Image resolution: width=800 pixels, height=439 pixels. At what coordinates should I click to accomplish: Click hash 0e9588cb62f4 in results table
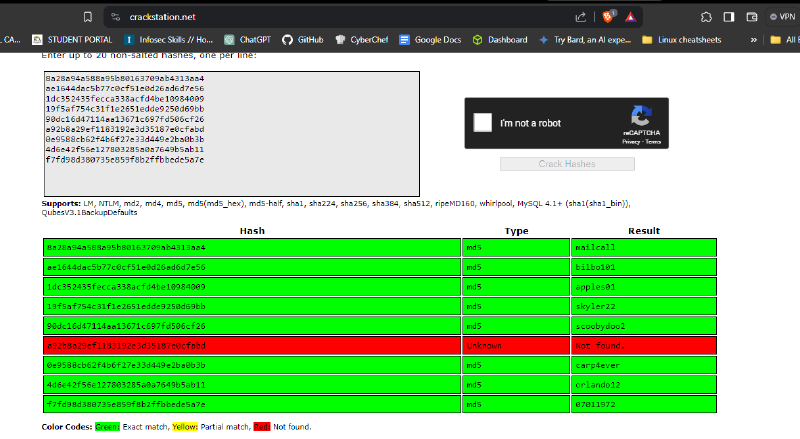(126, 365)
